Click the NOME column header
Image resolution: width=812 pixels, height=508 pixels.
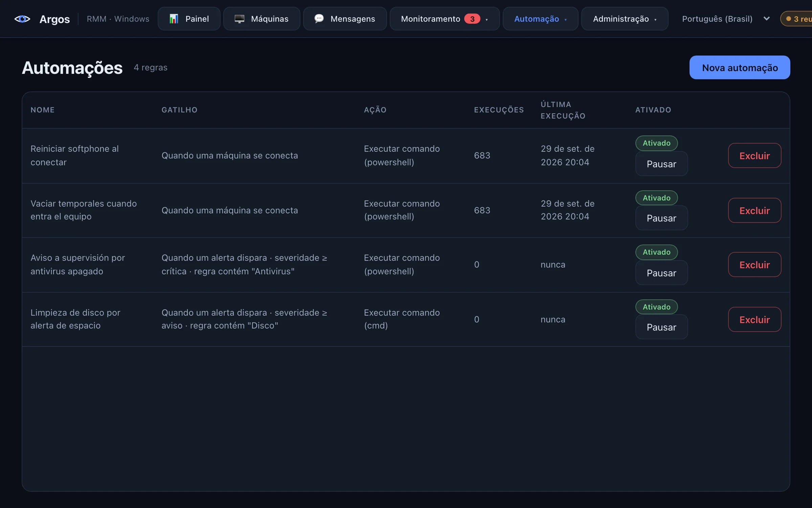[43, 110]
